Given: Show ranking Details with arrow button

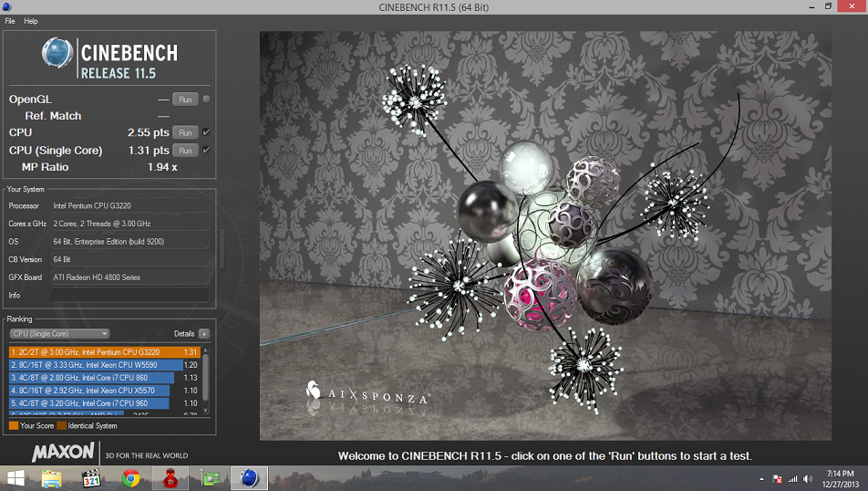Looking at the screenshot, I should click(204, 334).
